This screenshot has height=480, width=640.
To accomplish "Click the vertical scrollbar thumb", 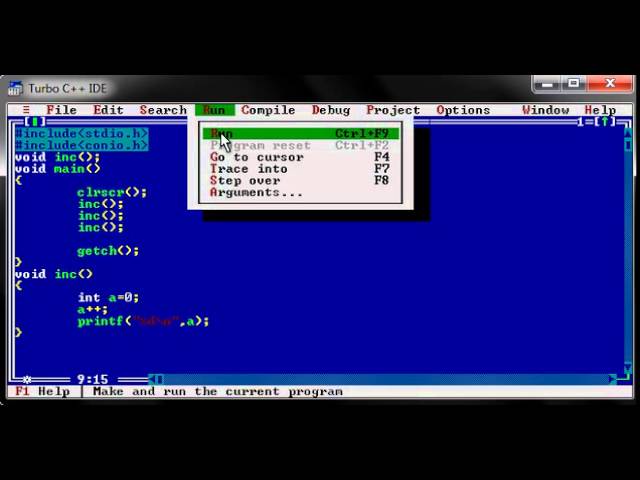I will [628, 145].
